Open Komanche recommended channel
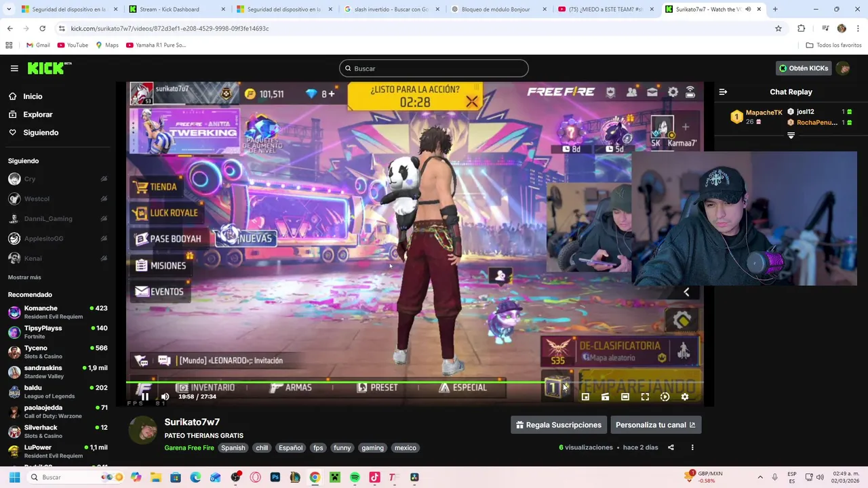The image size is (868, 488). [58, 312]
